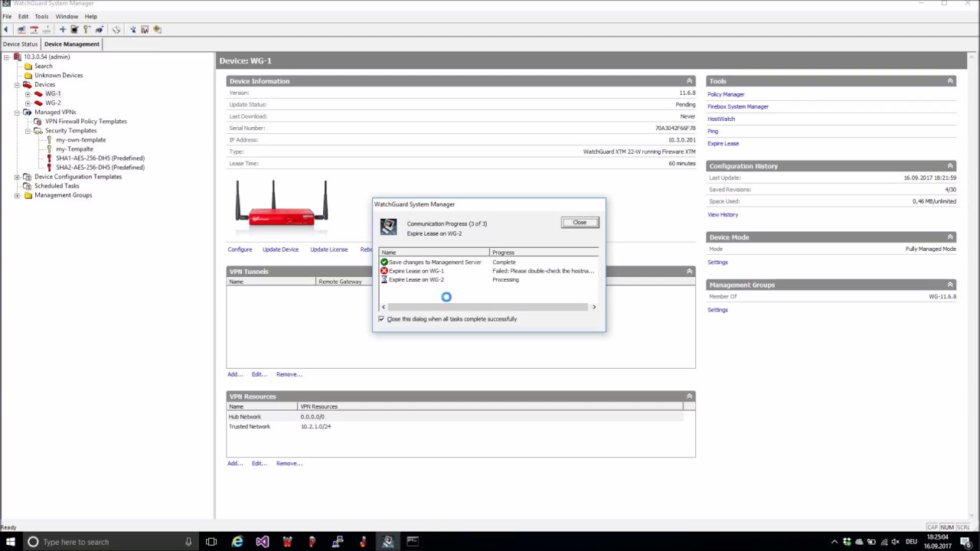The image size is (980, 551).
Task: Click red key icon of SHA1-AES-256-DH5
Action: click(x=49, y=158)
